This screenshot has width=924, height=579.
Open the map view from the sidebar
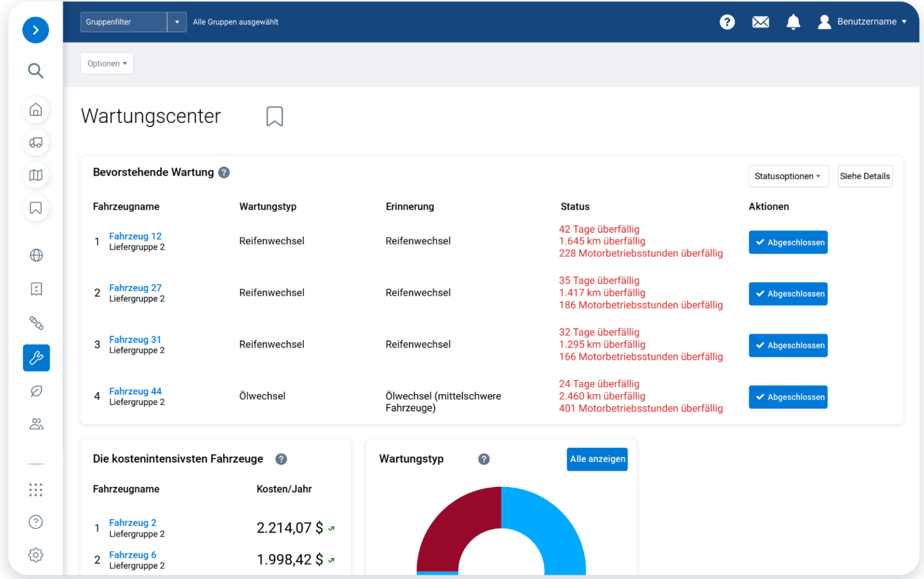[x=36, y=176]
